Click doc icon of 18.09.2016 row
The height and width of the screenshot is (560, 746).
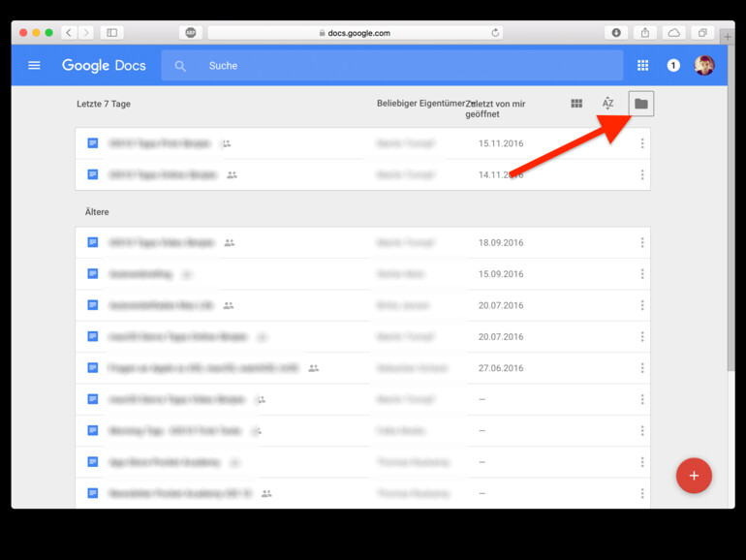[x=93, y=242]
